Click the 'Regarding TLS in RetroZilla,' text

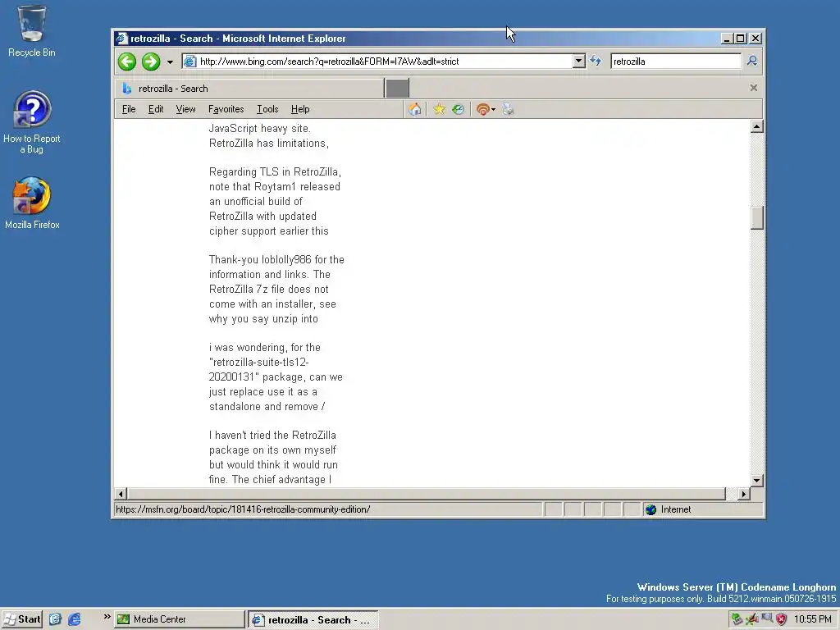pos(275,172)
